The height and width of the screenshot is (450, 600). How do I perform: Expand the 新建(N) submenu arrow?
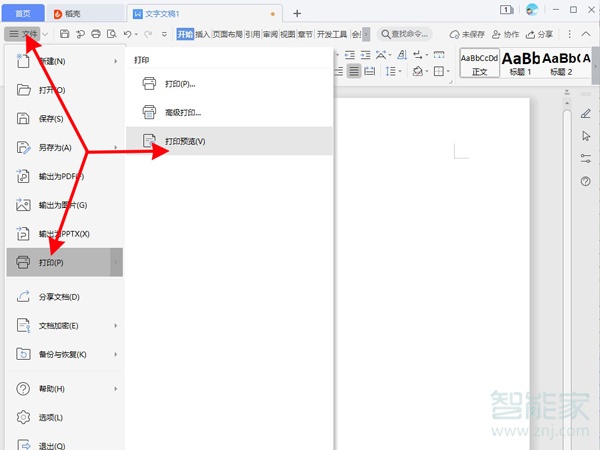116,61
